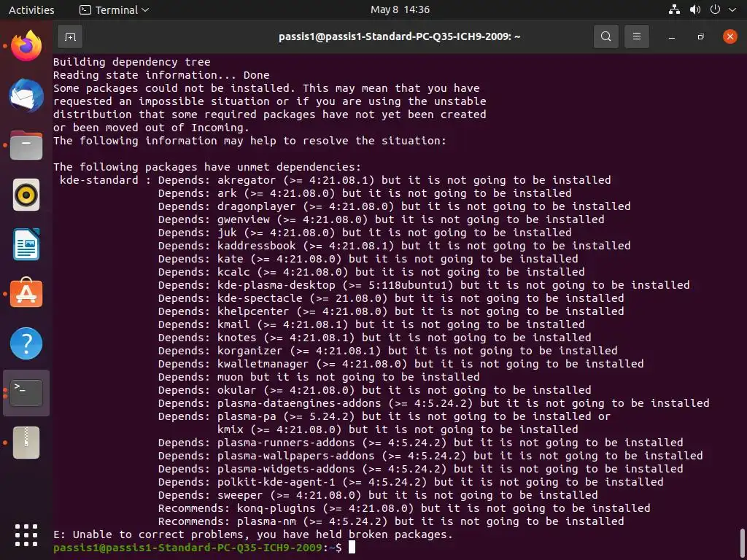This screenshot has height=560, width=747.
Task: Click the 'plasma-pa' dependency line
Action: point(384,416)
